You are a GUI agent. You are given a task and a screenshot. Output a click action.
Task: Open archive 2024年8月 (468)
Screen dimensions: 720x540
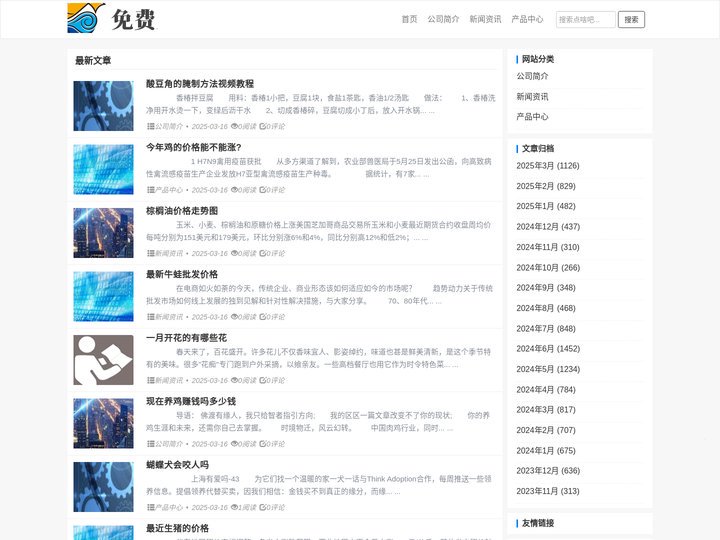[546, 308]
